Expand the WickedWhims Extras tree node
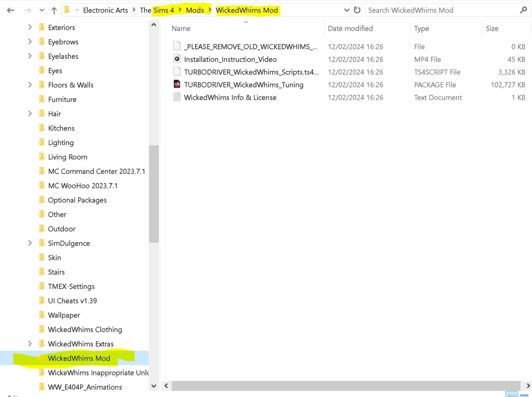Screen dimensions: 532x397 point(30,344)
